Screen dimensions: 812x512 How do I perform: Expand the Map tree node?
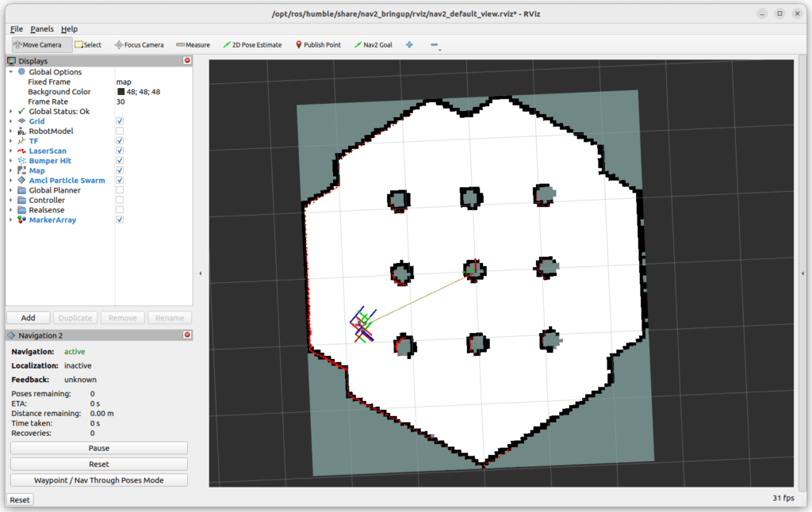click(11, 170)
